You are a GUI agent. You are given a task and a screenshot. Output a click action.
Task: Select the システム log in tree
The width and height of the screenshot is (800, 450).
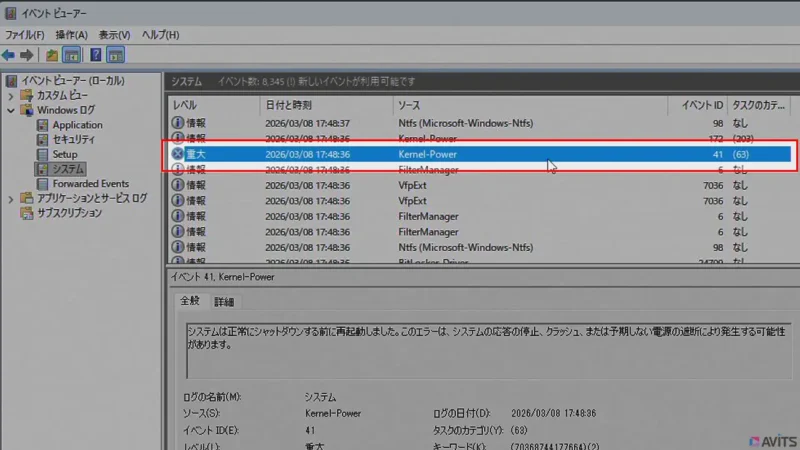click(x=68, y=169)
